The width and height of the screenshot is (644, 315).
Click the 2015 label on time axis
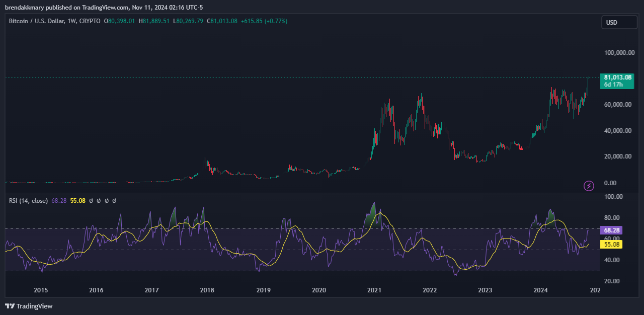click(40, 290)
